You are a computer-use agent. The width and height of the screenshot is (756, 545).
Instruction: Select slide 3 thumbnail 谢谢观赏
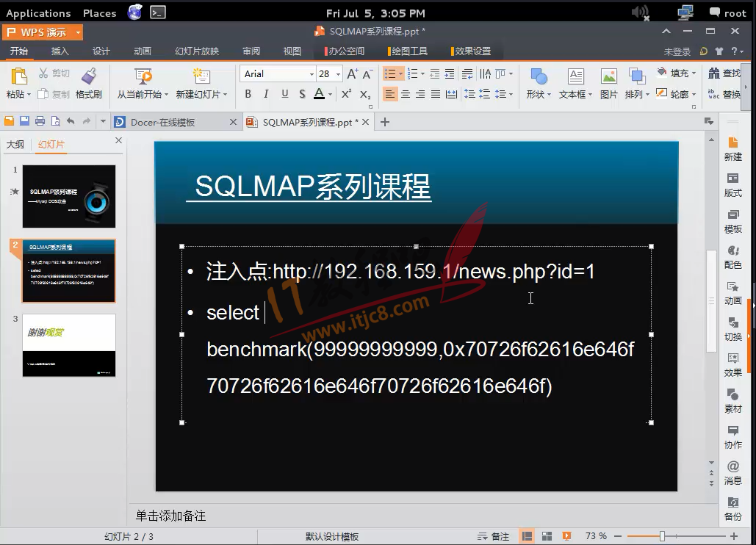[x=69, y=345]
